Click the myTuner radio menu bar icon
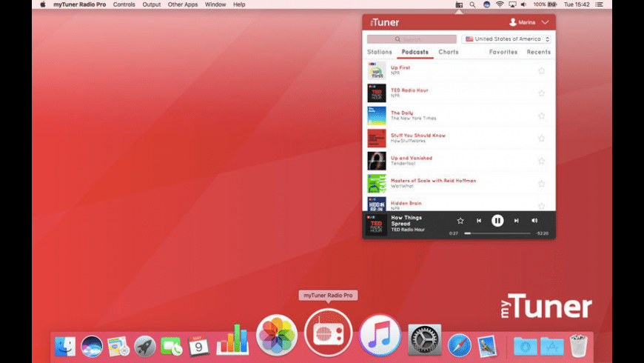 459,4
